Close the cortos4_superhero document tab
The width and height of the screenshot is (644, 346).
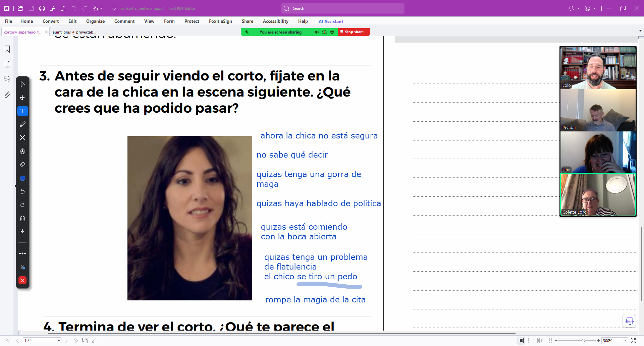tap(46, 32)
